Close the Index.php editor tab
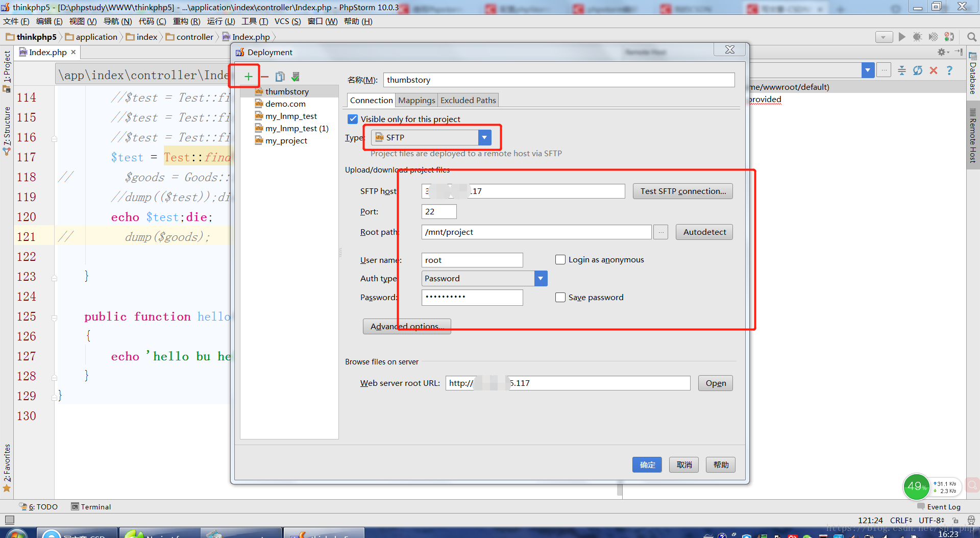The height and width of the screenshot is (538, 980). point(73,52)
